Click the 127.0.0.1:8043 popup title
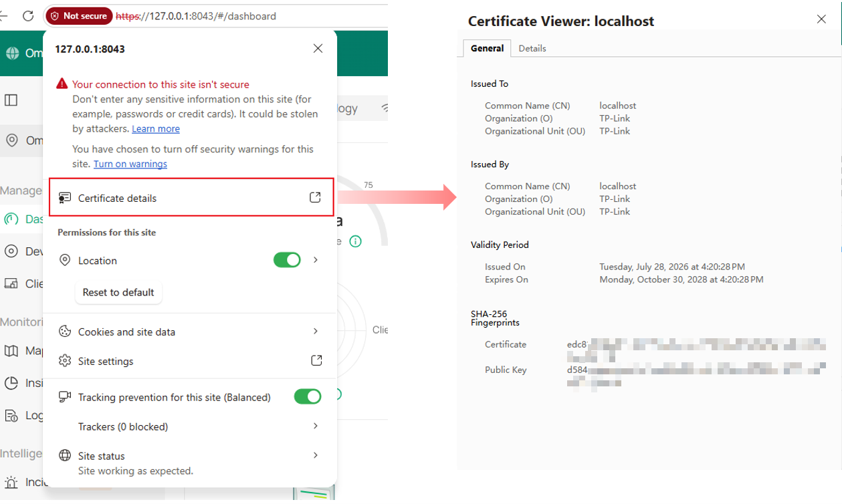 [x=90, y=49]
